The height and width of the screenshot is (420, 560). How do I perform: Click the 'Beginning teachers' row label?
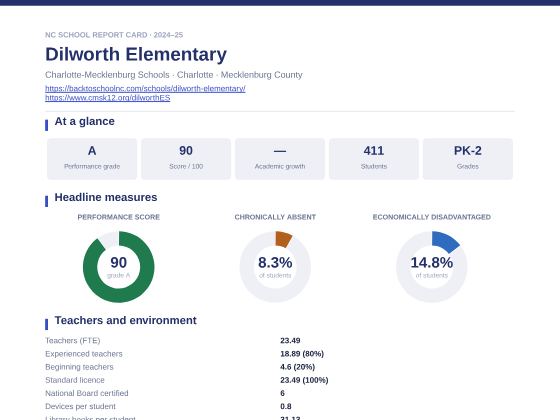click(79, 367)
